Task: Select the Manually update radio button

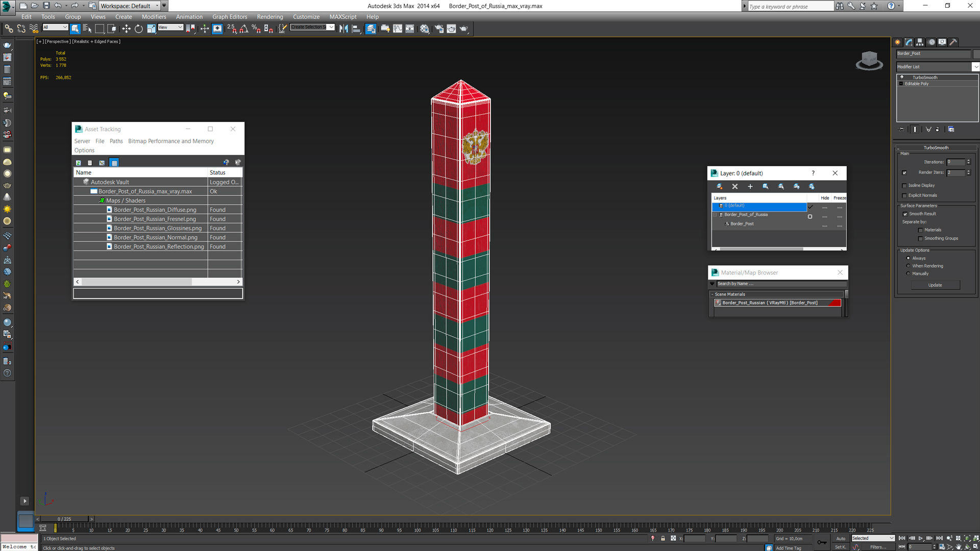Action: (x=908, y=273)
